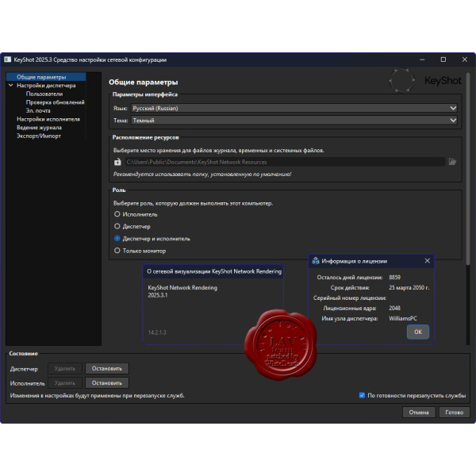Click OK in license info dialog
The height and width of the screenshot is (476, 476).
[x=418, y=332]
